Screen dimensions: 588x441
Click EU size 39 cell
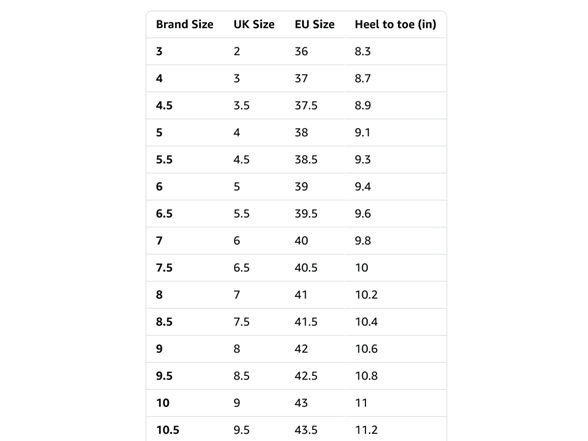301,186
